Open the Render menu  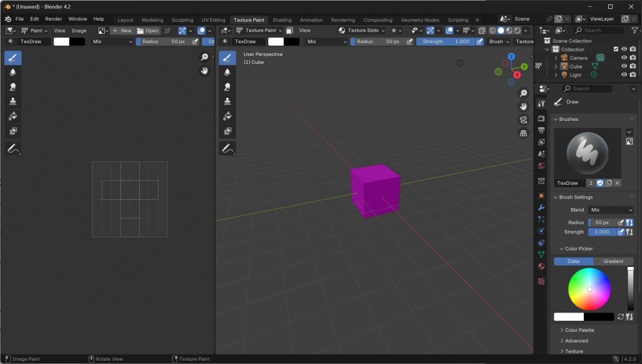point(54,19)
